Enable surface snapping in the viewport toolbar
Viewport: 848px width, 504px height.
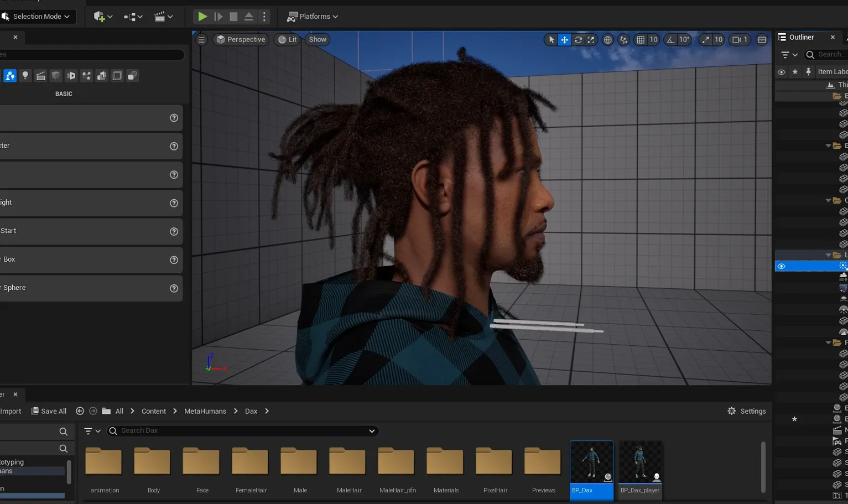coord(623,39)
